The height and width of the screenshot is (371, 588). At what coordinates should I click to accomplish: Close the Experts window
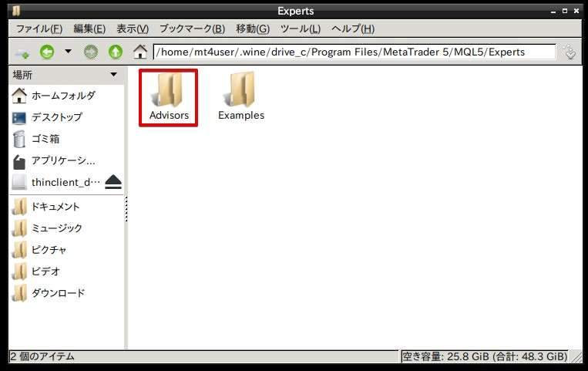coord(576,12)
